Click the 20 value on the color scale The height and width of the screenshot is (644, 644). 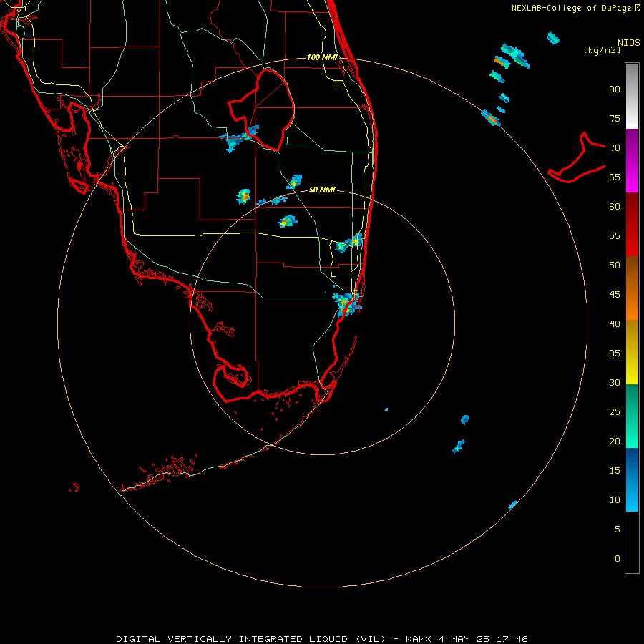click(x=615, y=441)
